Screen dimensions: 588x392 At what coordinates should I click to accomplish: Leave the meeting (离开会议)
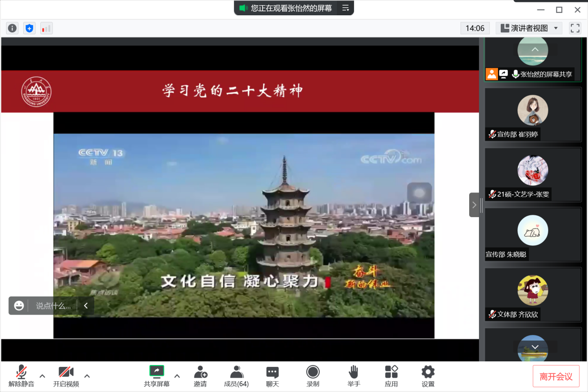click(x=556, y=376)
